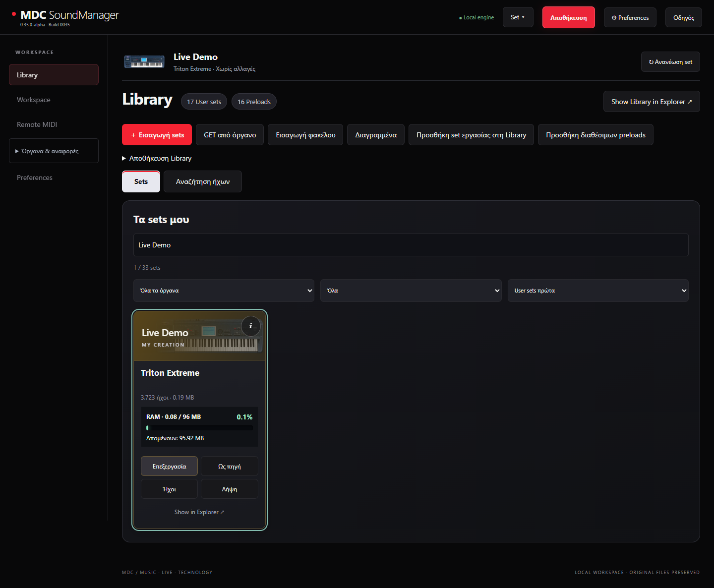This screenshot has width=714, height=588.
Task: Click Λήψη button on the card
Action: tap(229, 489)
